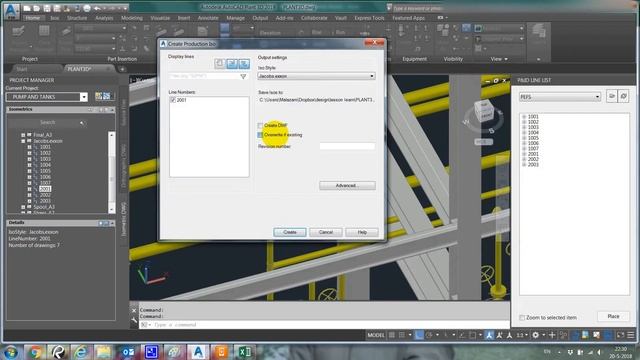This screenshot has height=360, width=640.
Task: Click the MODEL button in status bar
Action: [376, 335]
